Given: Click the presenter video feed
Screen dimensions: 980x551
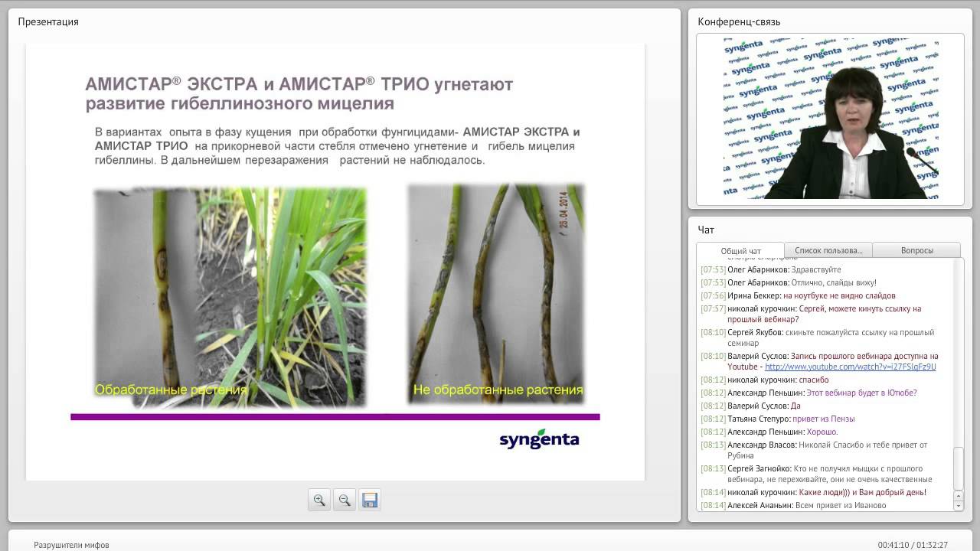Looking at the screenshot, I should [831, 117].
